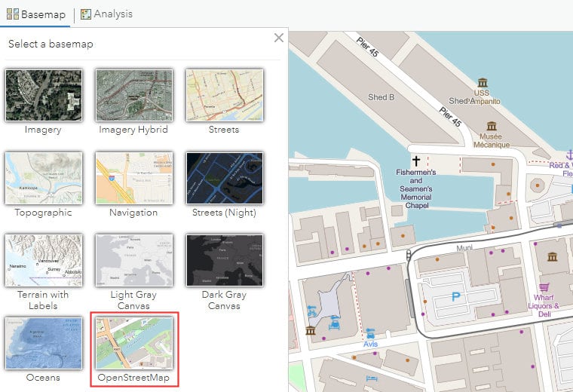
Task: Select the Streets basemap thumbnail
Action: click(224, 95)
